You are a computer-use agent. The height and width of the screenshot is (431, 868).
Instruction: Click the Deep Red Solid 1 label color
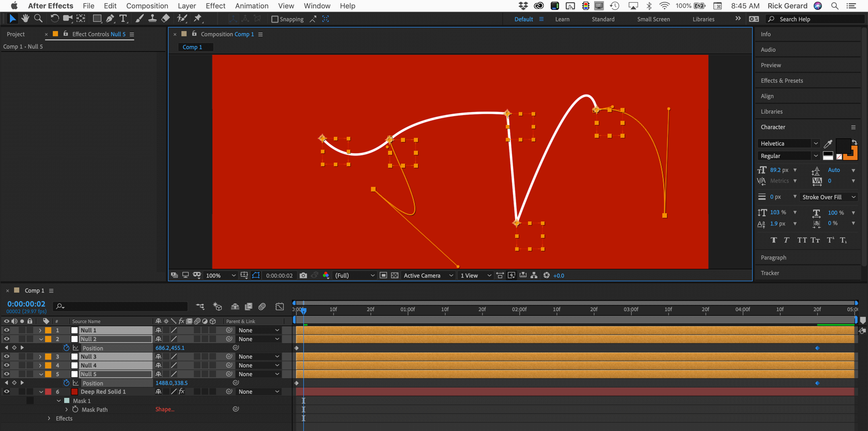(48, 392)
